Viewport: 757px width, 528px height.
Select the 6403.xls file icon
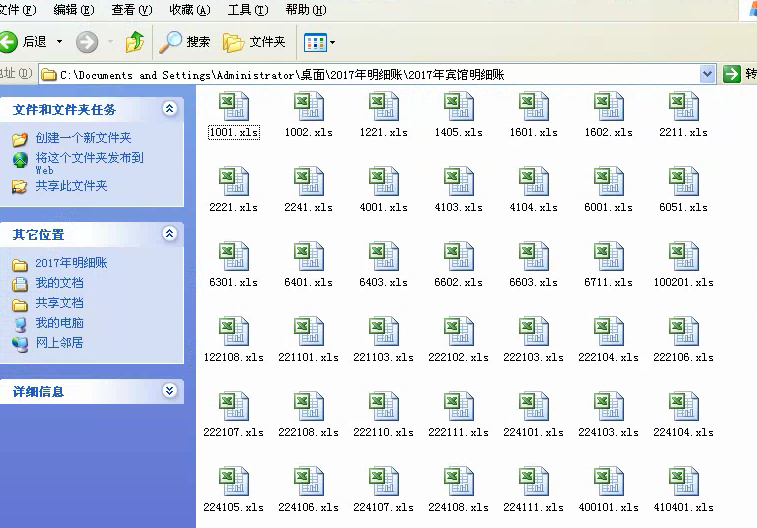pyautogui.click(x=384, y=256)
